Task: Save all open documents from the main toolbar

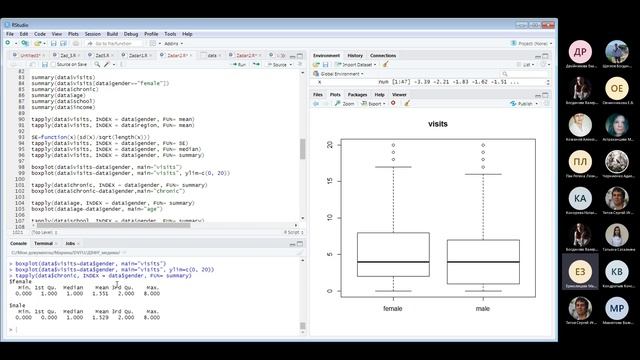Action: tap(63, 43)
